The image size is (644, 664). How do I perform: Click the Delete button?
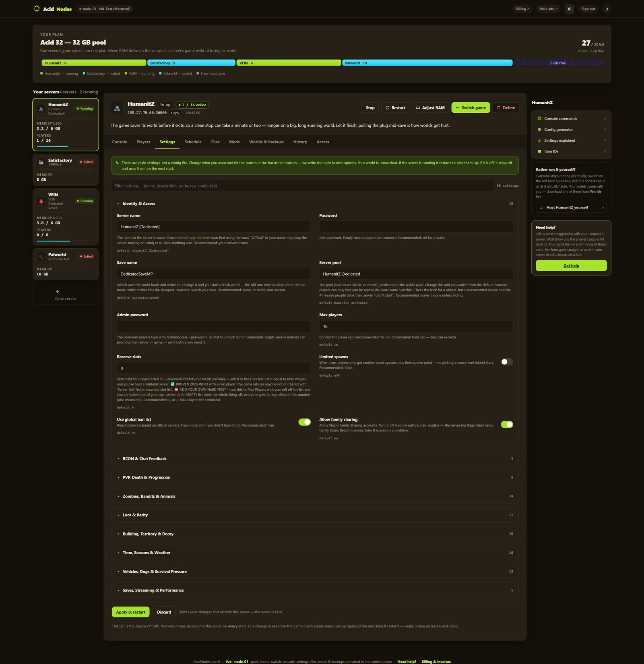[506, 107]
